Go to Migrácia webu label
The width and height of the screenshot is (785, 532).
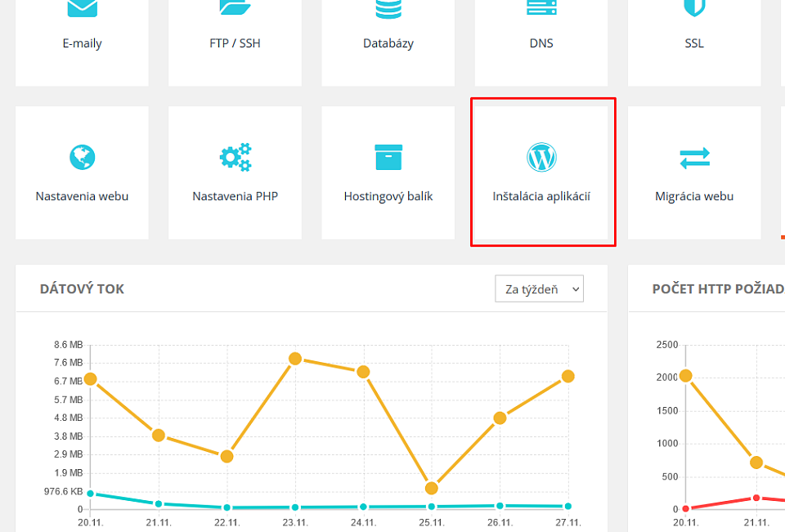coord(694,196)
